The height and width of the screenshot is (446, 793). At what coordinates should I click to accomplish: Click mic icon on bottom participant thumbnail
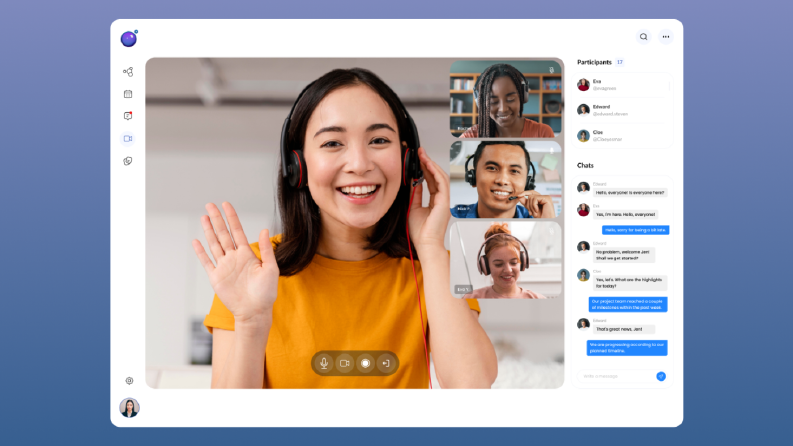552,231
